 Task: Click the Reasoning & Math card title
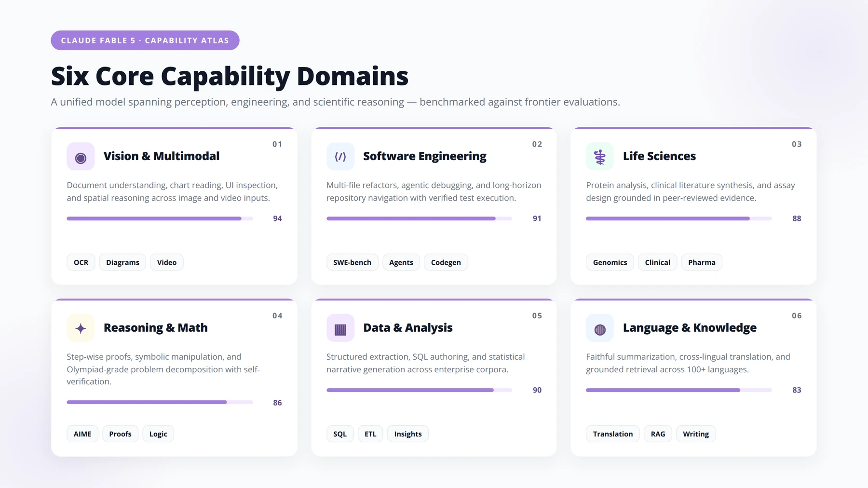[156, 328]
